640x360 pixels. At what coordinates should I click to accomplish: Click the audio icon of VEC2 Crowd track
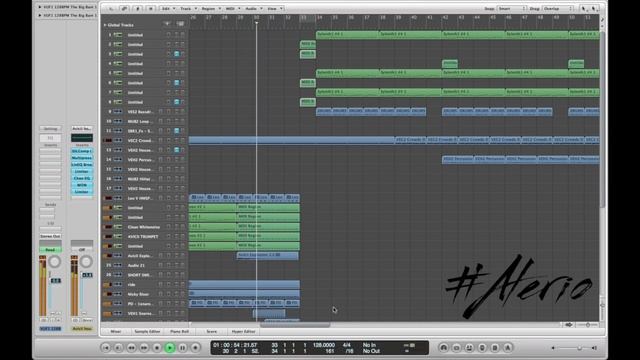[118, 140]
